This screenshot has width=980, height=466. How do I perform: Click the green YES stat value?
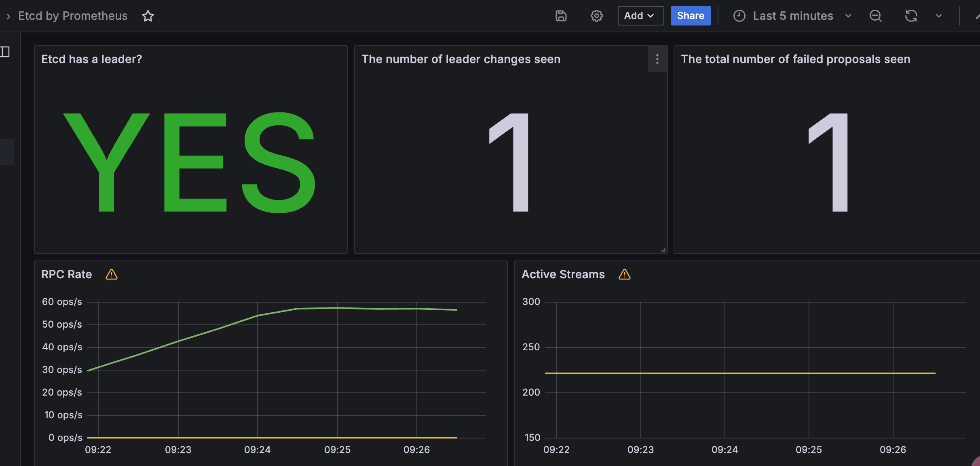coord(190,163)
